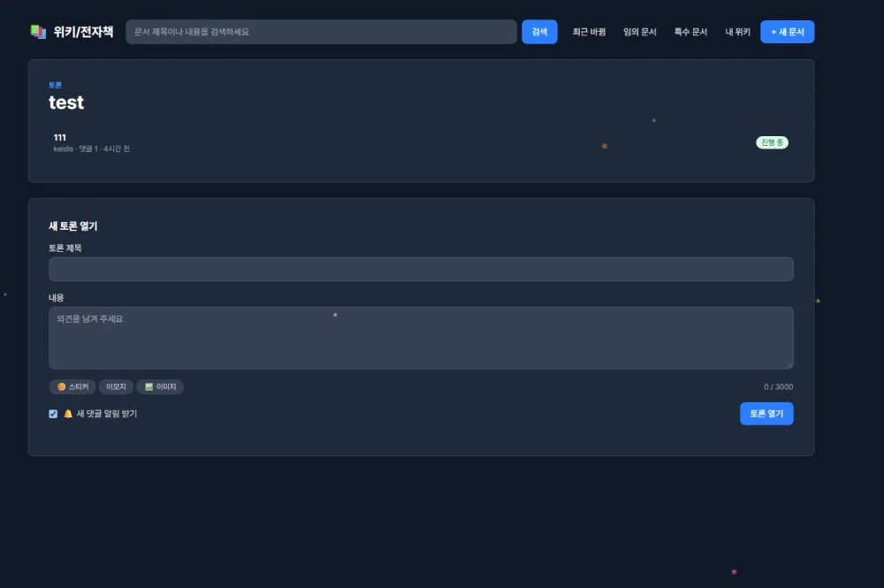The width and height of the screenshot is (884, 588).
Task: Open the 임의 문서 random page
Action: 639,32
